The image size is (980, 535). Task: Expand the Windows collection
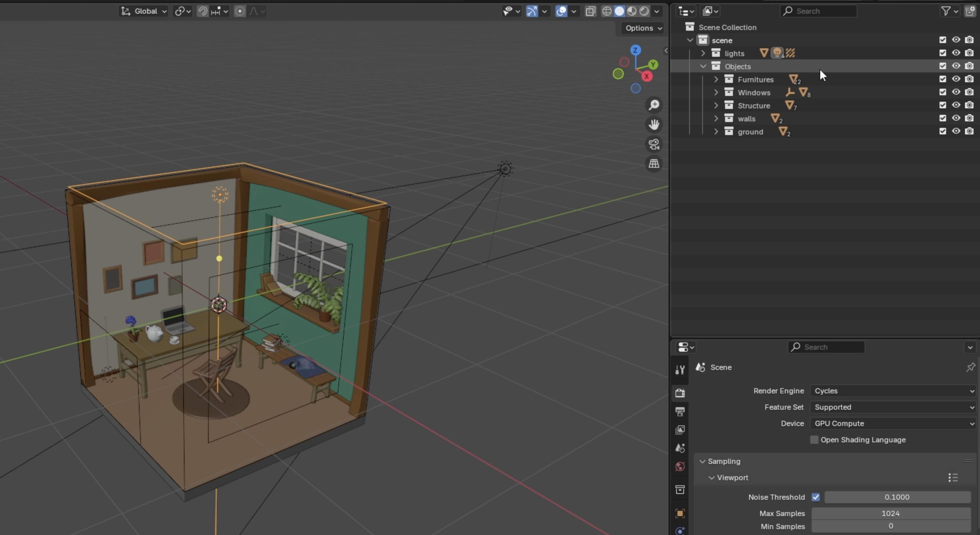716,93
